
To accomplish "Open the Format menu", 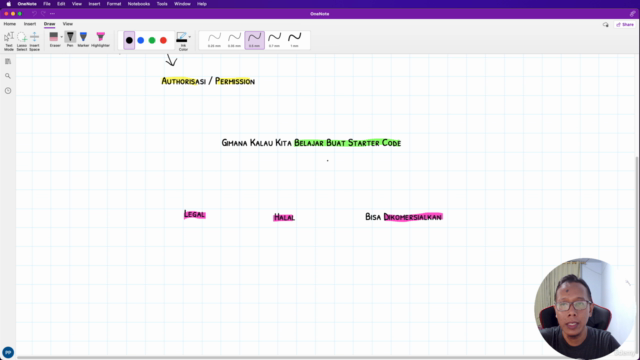I will coord(114,4).
